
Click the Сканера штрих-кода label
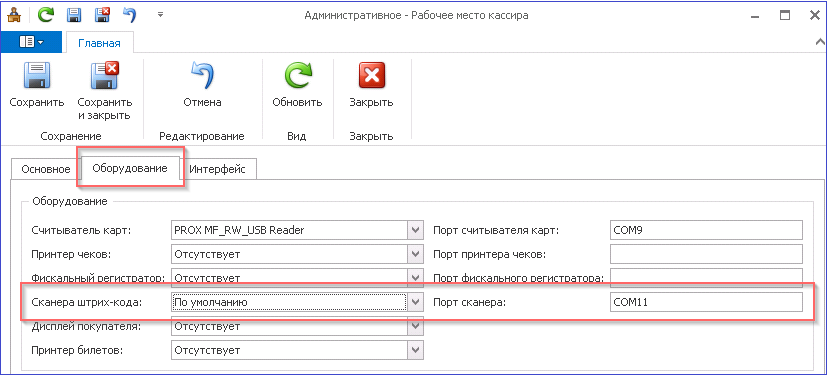[87, 302]
